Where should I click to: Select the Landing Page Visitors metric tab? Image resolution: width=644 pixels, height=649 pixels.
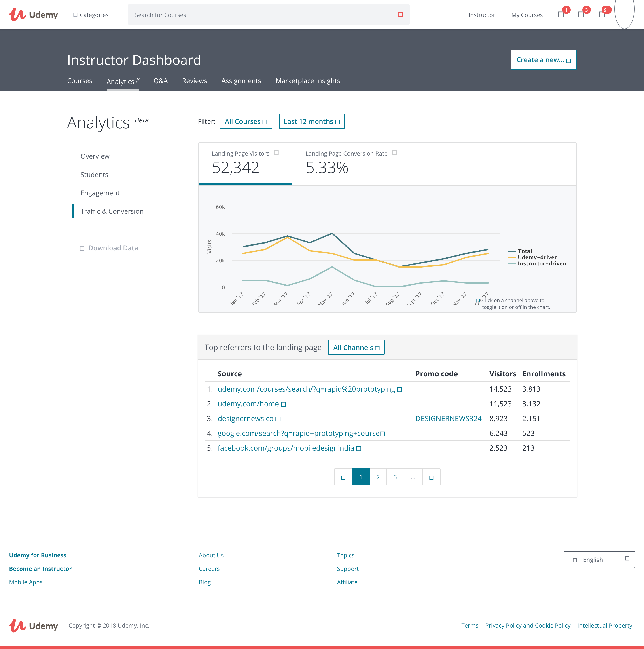pos(245,164)
